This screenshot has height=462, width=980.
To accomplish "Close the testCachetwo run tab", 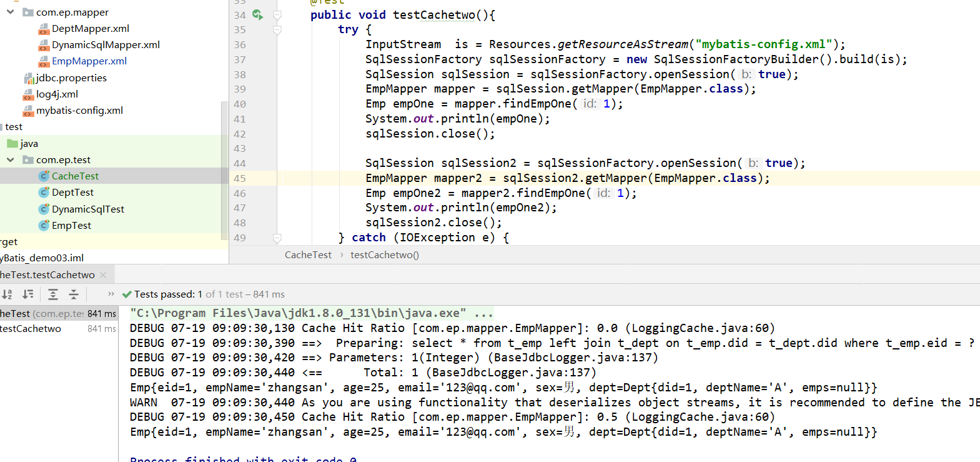I will (103, 275).
